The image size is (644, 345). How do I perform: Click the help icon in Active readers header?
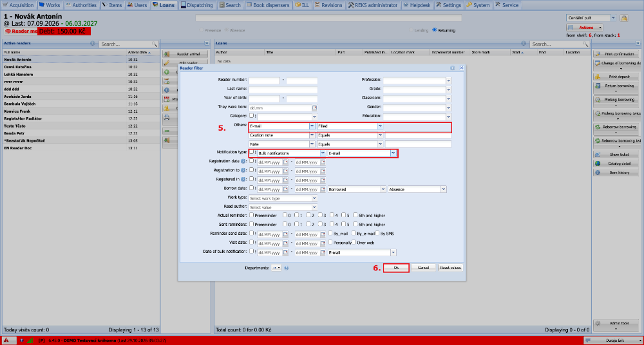[93, 43]
